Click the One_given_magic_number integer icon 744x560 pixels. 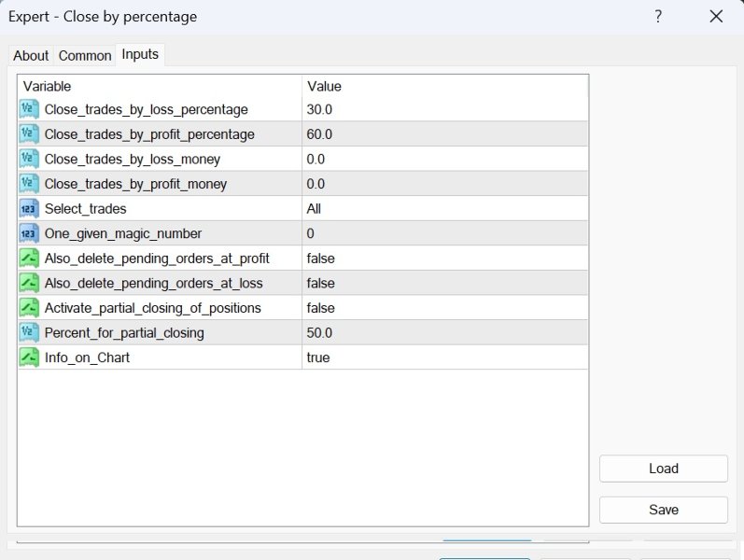(x=28, y=233)
